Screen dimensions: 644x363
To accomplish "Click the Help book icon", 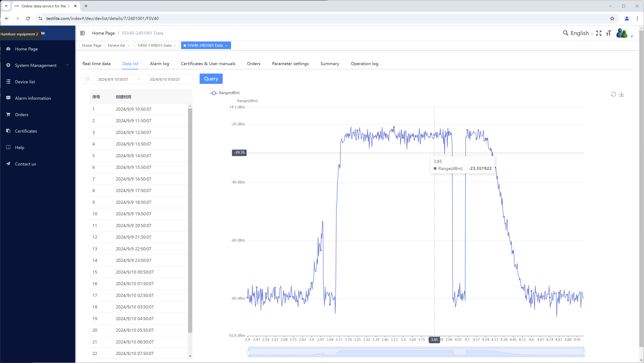I will (8, 147).
